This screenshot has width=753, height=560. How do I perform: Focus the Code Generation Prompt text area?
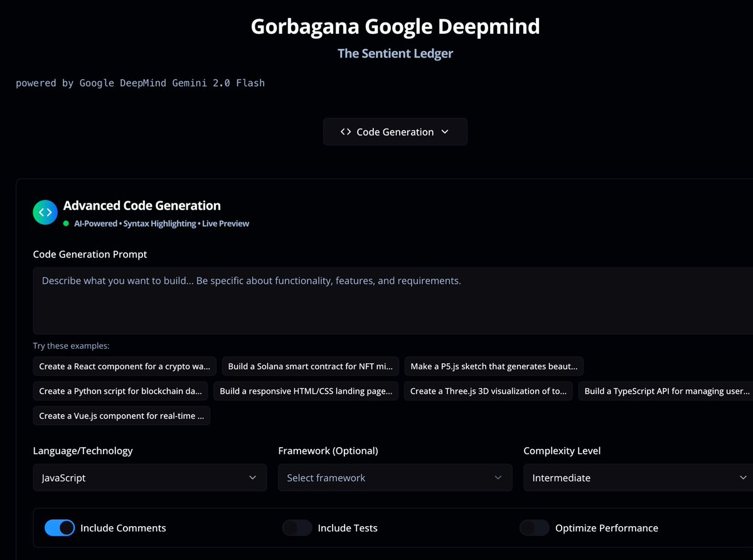(x=393, y=300)
